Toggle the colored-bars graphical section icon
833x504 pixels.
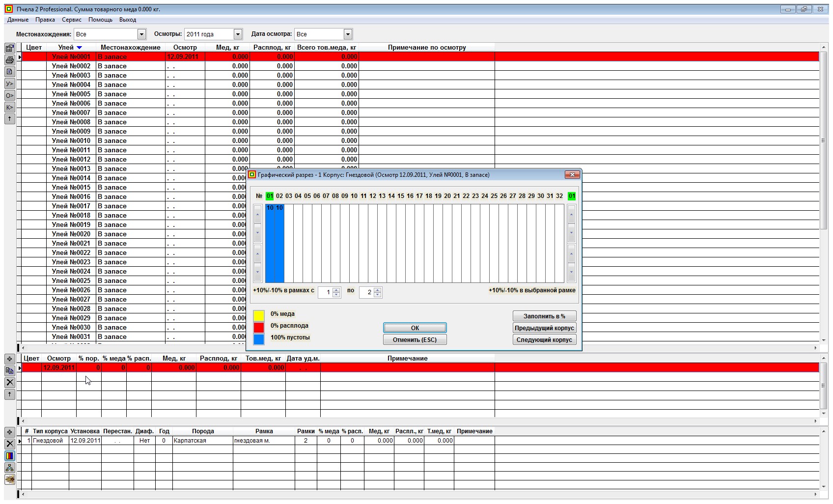point(9,456)
